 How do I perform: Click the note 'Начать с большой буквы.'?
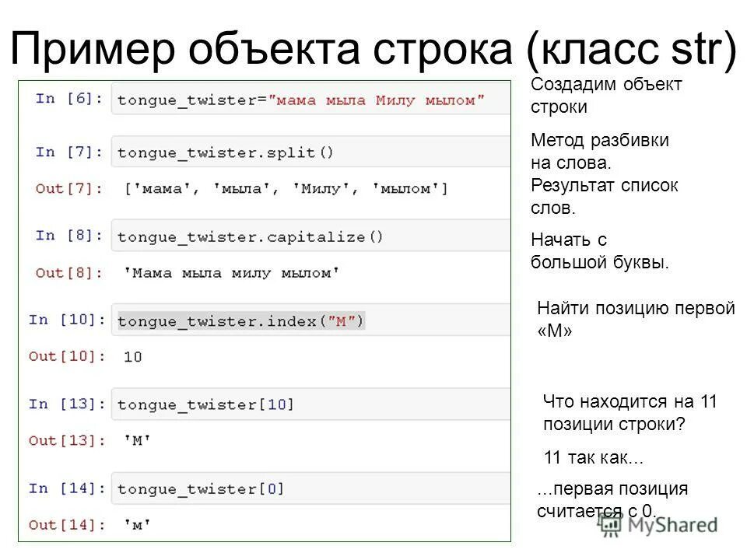(x=600, y=251)
